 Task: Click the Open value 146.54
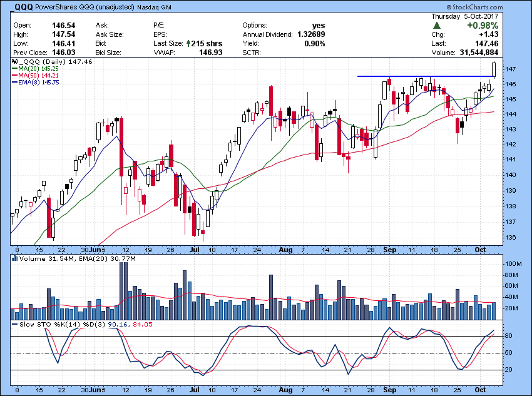[63, 26]
